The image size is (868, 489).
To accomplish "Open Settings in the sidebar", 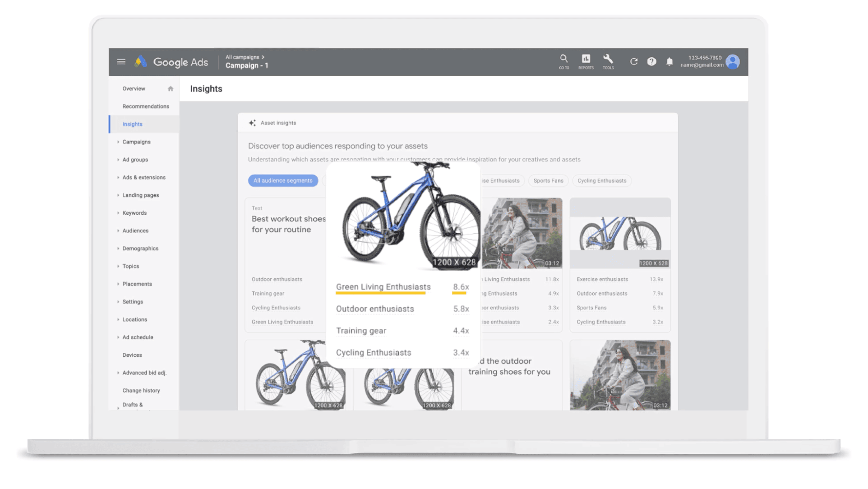I will pyautogui.click(x=133, y=302).
